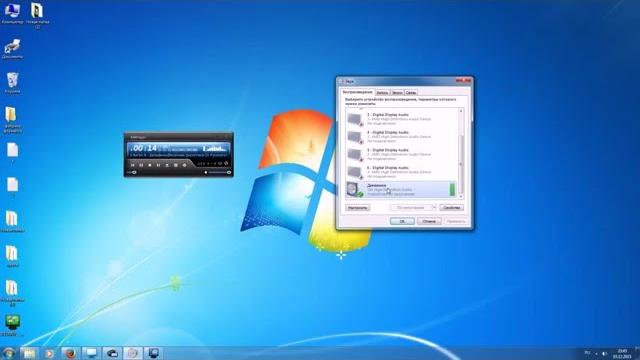Select the Recycle Bin desktop icon
640x360 pixels.
point(12,83)
